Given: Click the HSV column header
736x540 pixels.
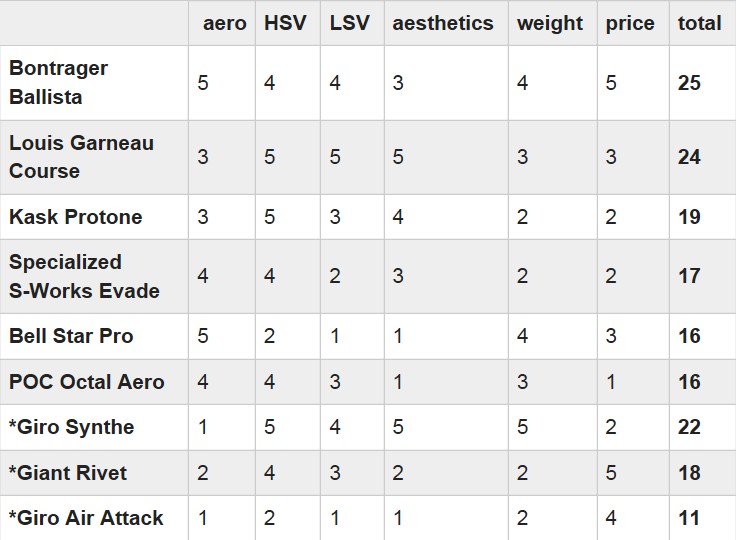Looking at the screenshot, I should pos(285,23).
